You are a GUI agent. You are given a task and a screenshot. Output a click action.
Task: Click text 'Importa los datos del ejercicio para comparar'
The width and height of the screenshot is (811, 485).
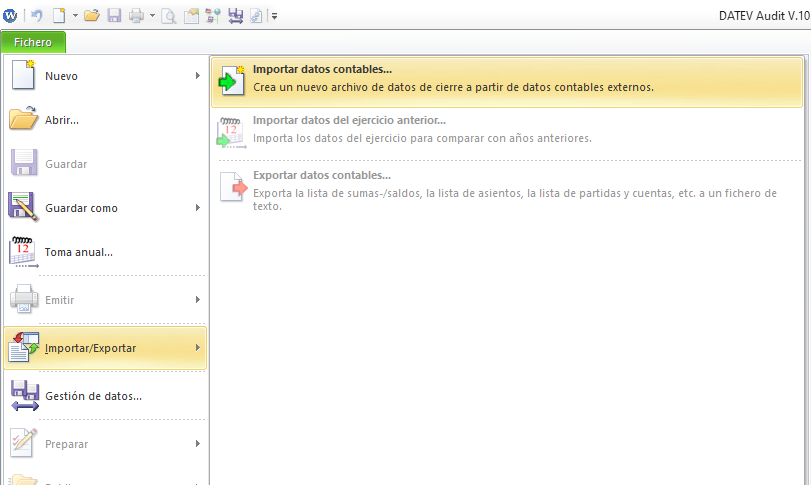(422, 139)
